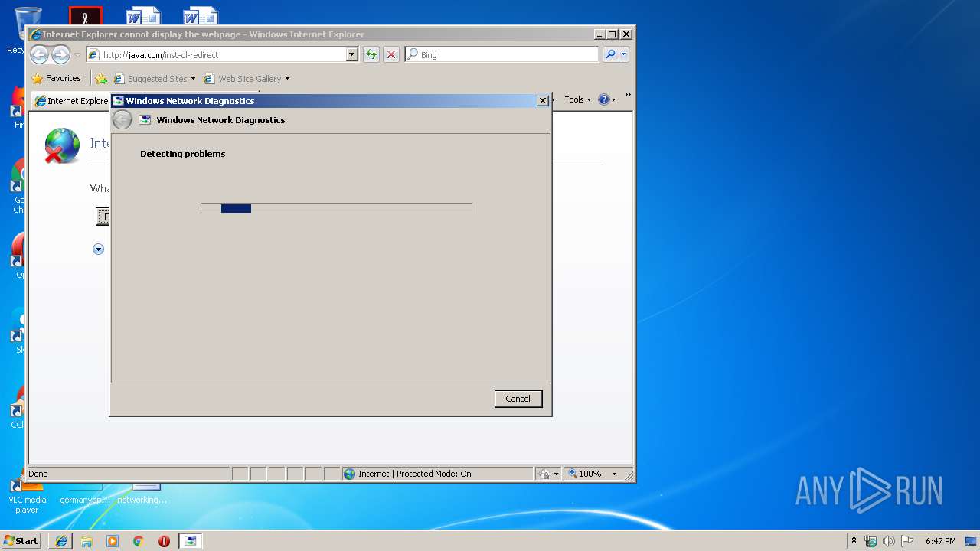The height and width of the screenshot is (551, 980).
Task: Select the Internet Explorer page tab
Action: [x=71, y=101]
